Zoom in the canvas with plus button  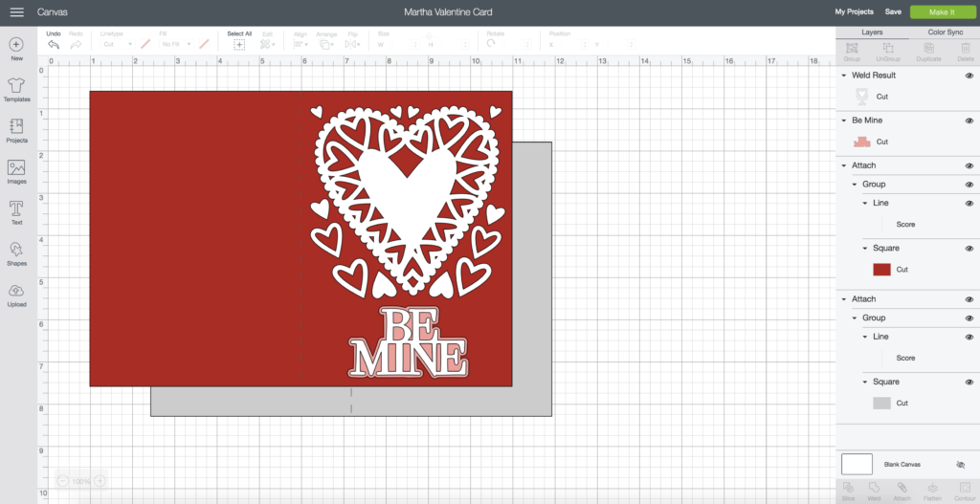coord(100,481)
